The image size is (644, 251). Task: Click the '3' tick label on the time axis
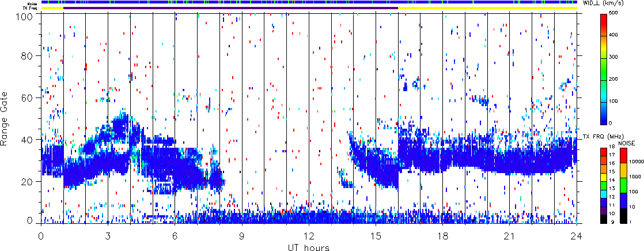tap(108, 237)
